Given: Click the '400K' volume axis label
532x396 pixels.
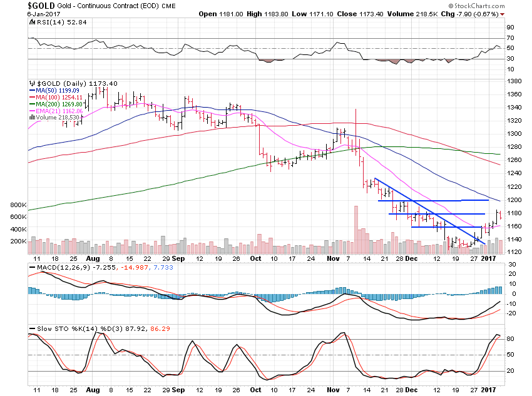Looking at the screenshot, I should (x=18, y=229).
